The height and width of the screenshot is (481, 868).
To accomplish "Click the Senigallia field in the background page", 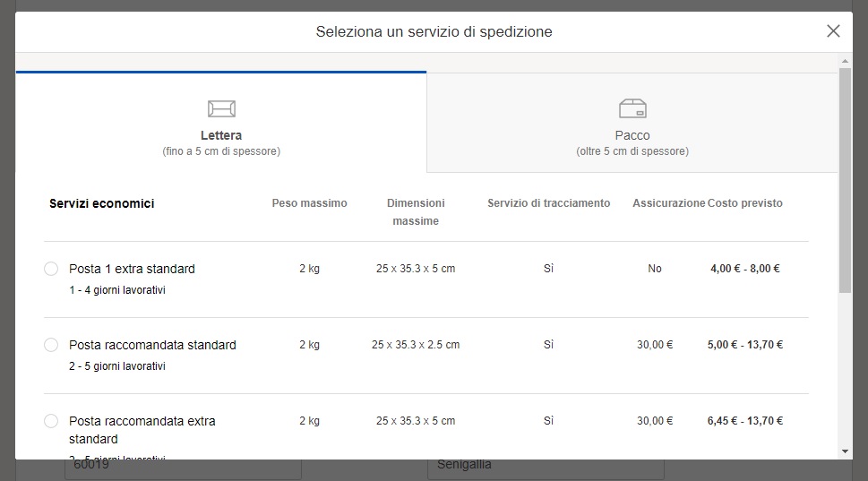I will (x=546, y=468).
